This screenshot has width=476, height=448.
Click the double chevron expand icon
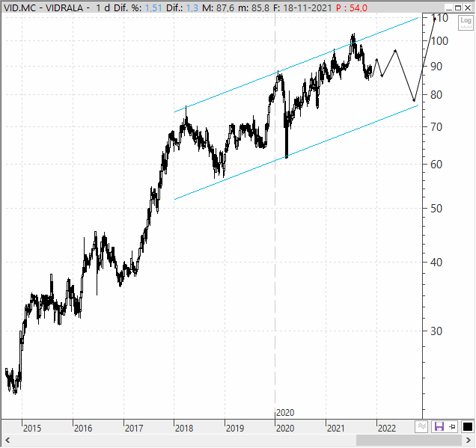tap(421, 426)
